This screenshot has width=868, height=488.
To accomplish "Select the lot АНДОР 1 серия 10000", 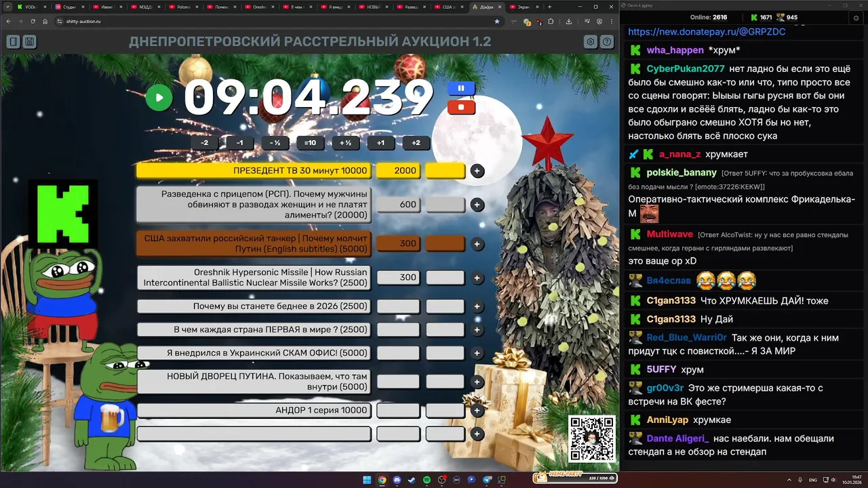I will [x=254, y=410].
